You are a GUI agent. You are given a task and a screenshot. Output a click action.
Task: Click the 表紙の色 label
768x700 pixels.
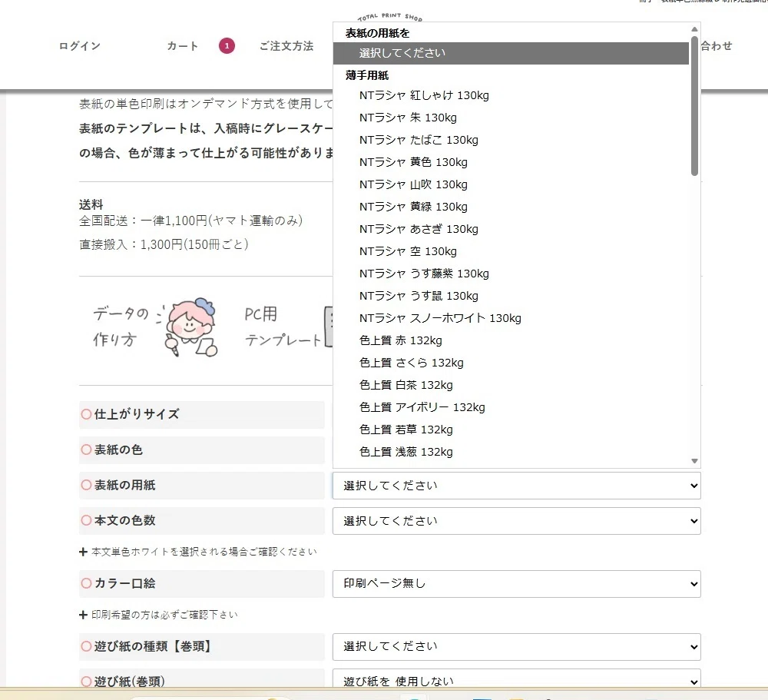pos(118,450)
